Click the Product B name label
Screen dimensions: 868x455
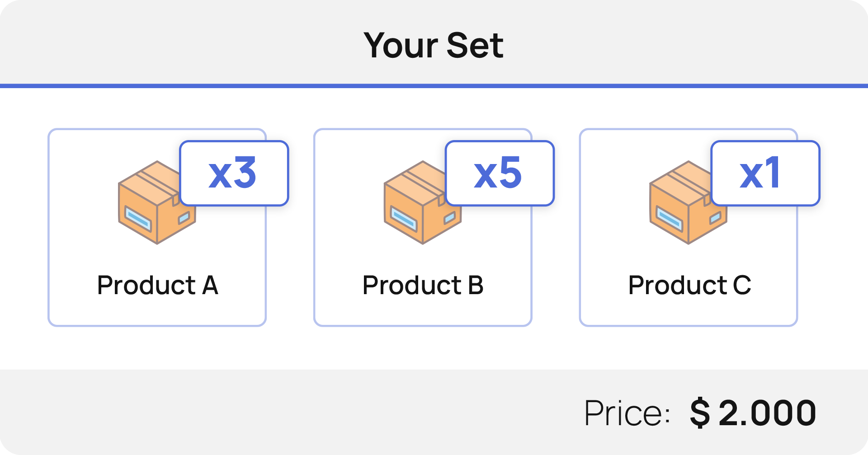pyautogui.click(x=423, y=285)
